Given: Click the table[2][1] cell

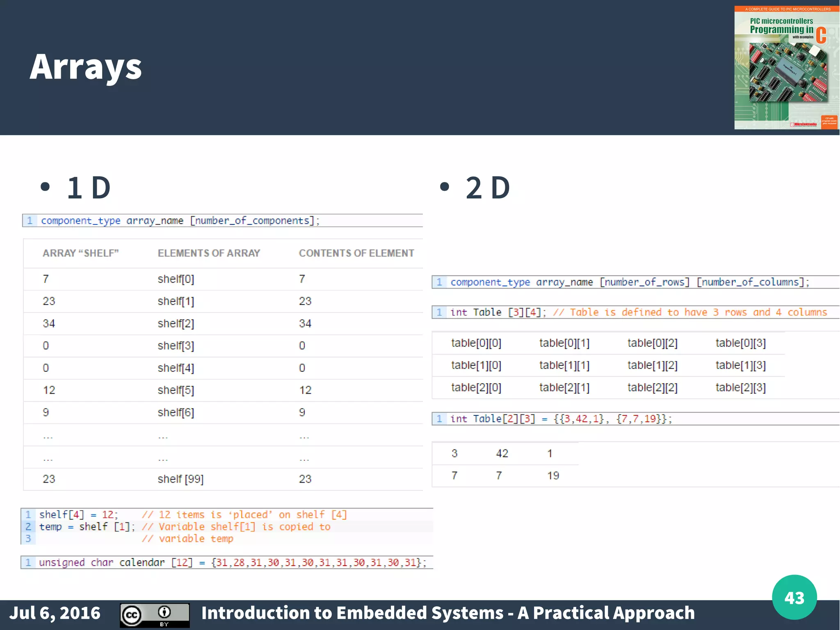Looking at the screenshot, I should click(564, 387).
